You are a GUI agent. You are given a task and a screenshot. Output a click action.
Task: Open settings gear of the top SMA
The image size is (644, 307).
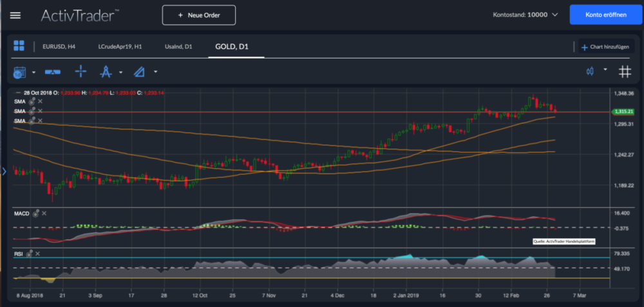coord(32,100)
